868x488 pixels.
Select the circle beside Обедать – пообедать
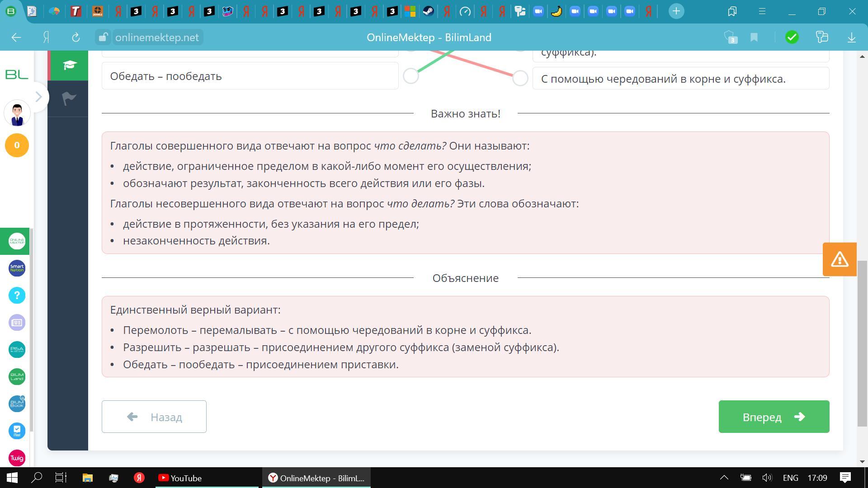point(411,76)
